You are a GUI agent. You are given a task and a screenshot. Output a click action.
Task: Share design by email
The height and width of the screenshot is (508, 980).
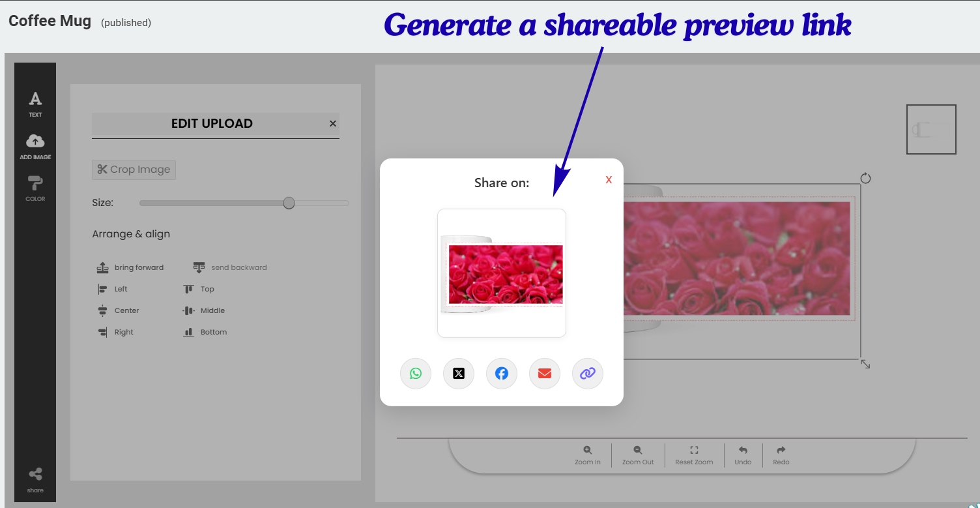[545, 374]
